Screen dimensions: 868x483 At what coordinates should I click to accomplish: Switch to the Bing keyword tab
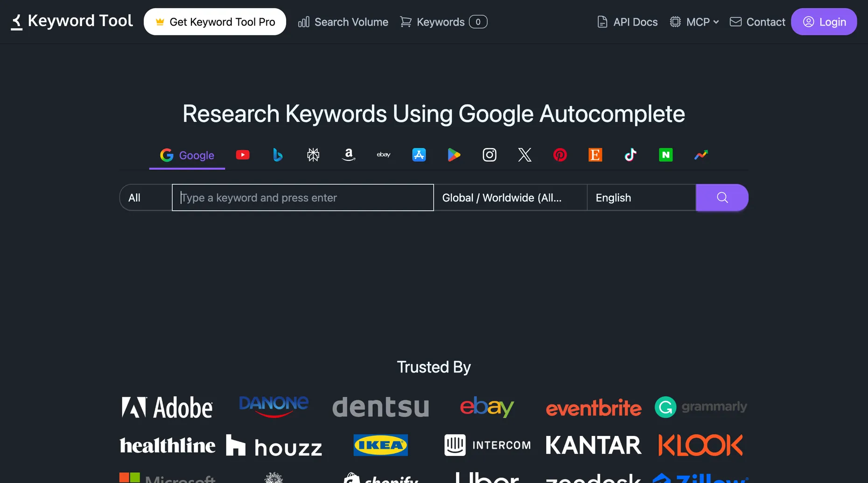pyautogui.click(x=278, y=155)
